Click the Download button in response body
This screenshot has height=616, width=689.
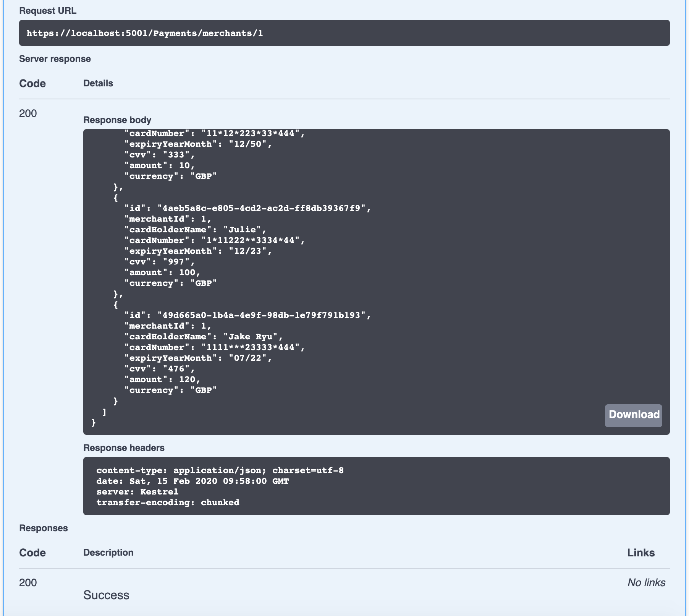click(x=633, y=415)
